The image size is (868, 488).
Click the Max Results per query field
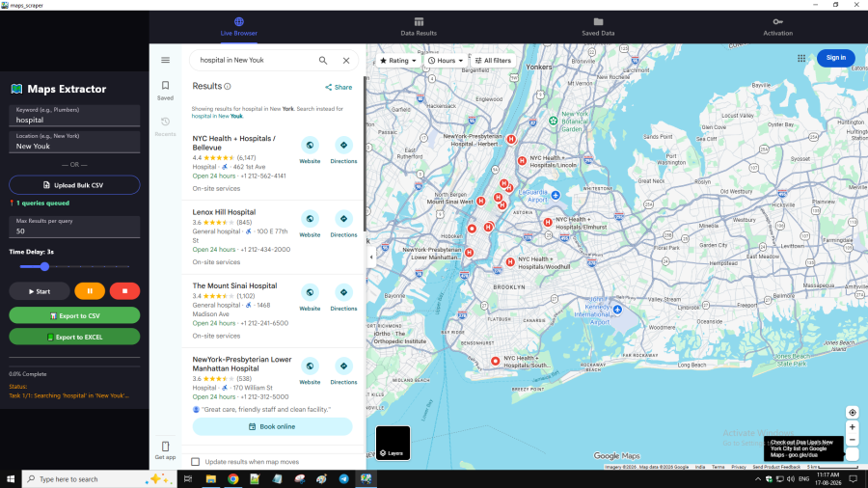coord(74,227)
